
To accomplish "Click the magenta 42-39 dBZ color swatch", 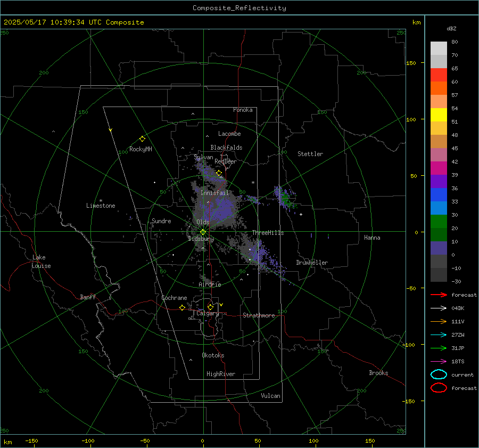I will pos(439,168).
